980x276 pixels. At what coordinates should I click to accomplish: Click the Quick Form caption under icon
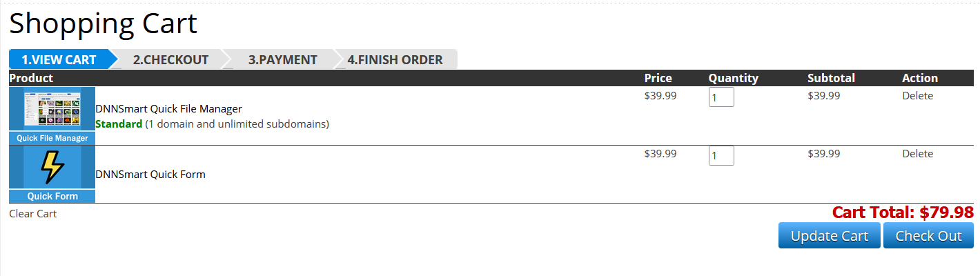(x=52, y=196)
